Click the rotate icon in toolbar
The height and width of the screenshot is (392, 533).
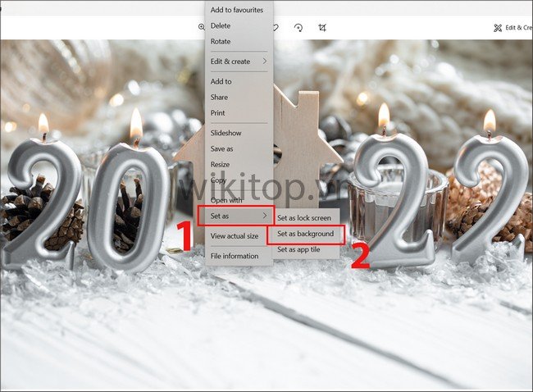298,27
